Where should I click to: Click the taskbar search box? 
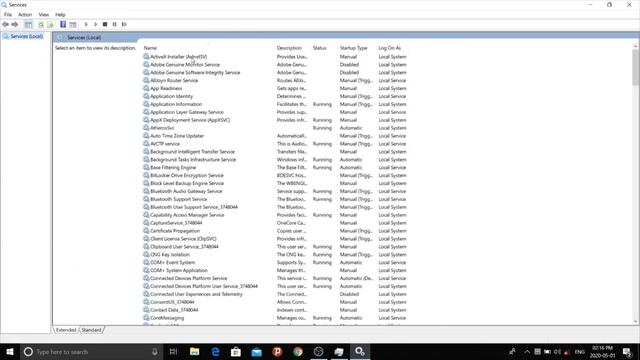click(x=87, y=351)
